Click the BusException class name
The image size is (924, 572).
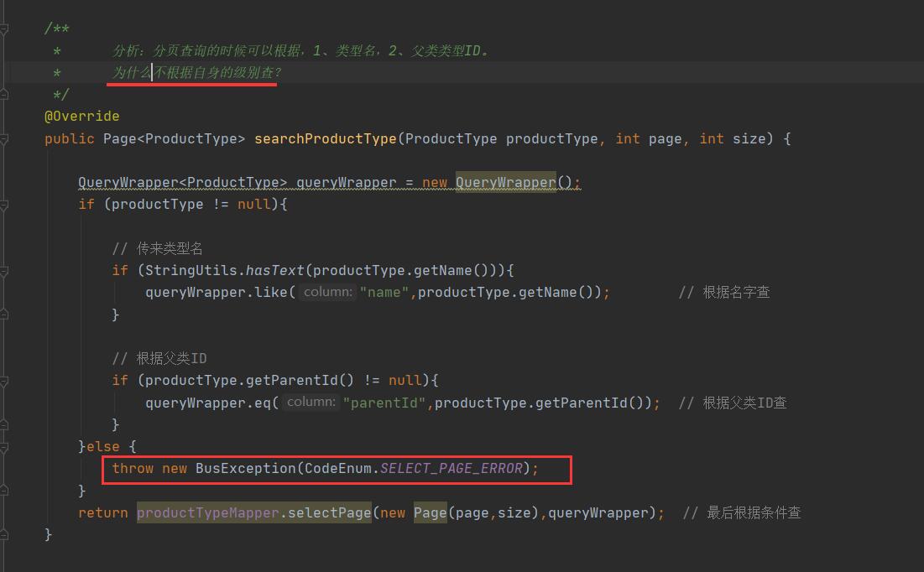click(246, 469)
